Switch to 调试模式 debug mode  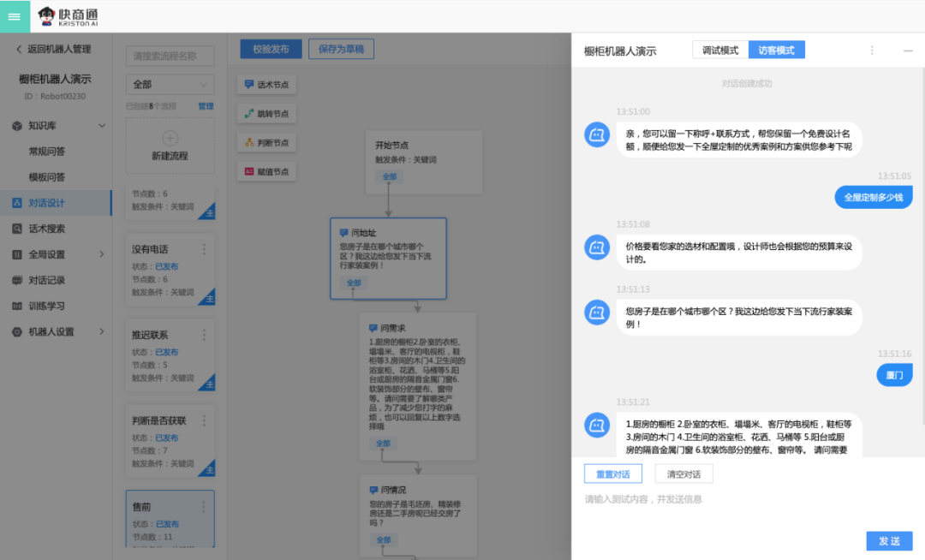tap(719, 51)
